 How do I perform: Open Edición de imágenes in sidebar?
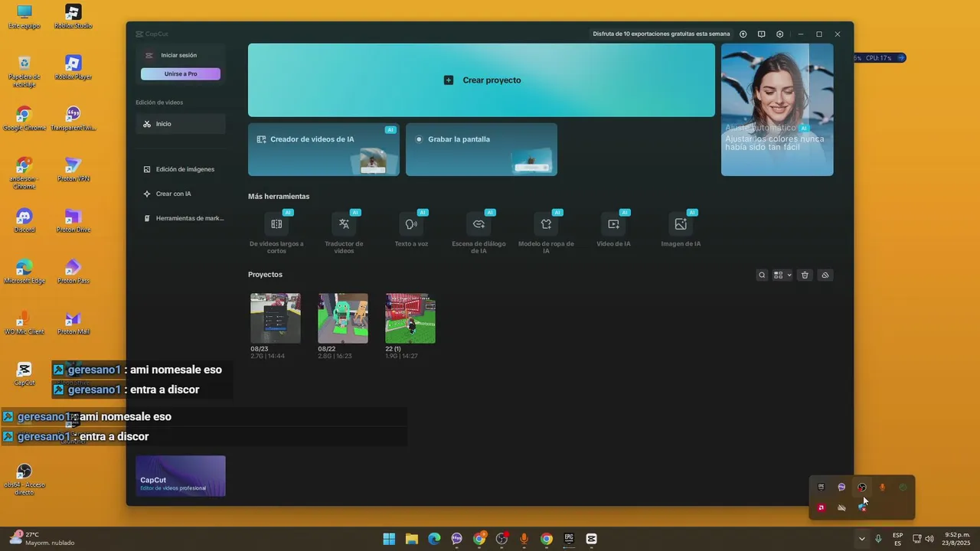181,169
